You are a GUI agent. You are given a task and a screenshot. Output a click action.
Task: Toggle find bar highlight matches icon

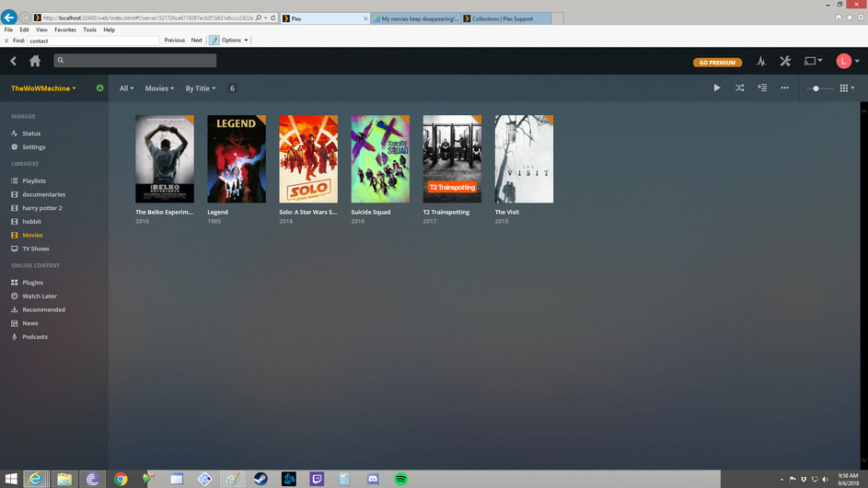(214, 41)
